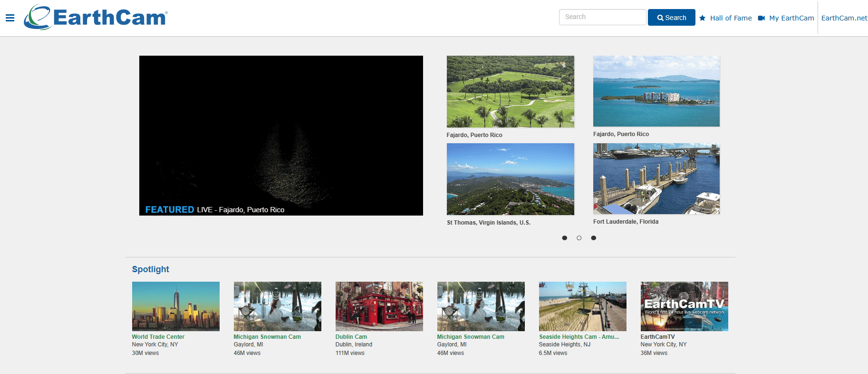The image size is (868, 374).
Task: Select the third carousel dot
Action: coord(593,238)
